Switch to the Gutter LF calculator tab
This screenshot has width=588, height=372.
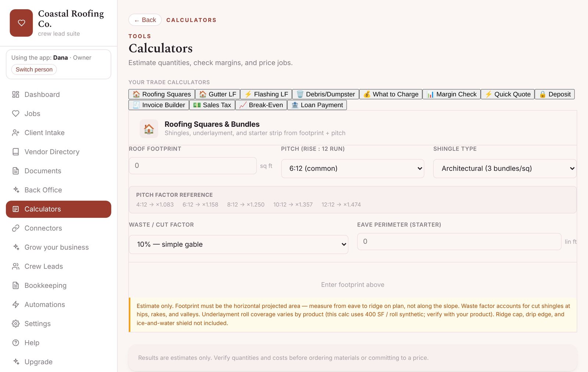coord(218,94)
